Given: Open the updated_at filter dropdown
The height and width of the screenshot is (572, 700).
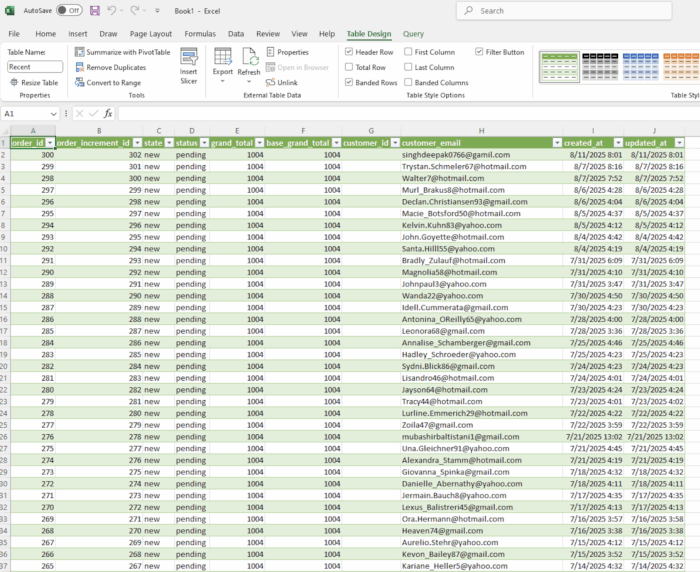Looking at the screenshot, I should click(679, 143).
